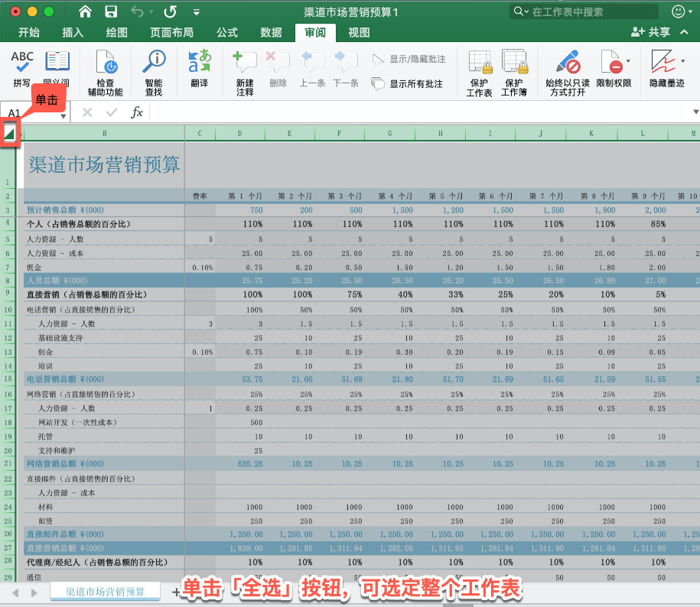
Task: Add a 新建注释 new comment
Action: (245, 73)
